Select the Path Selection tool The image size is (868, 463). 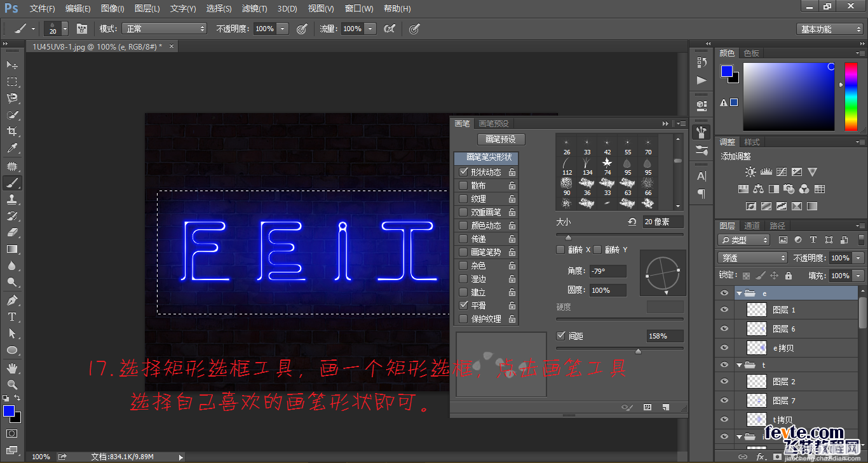12,333
